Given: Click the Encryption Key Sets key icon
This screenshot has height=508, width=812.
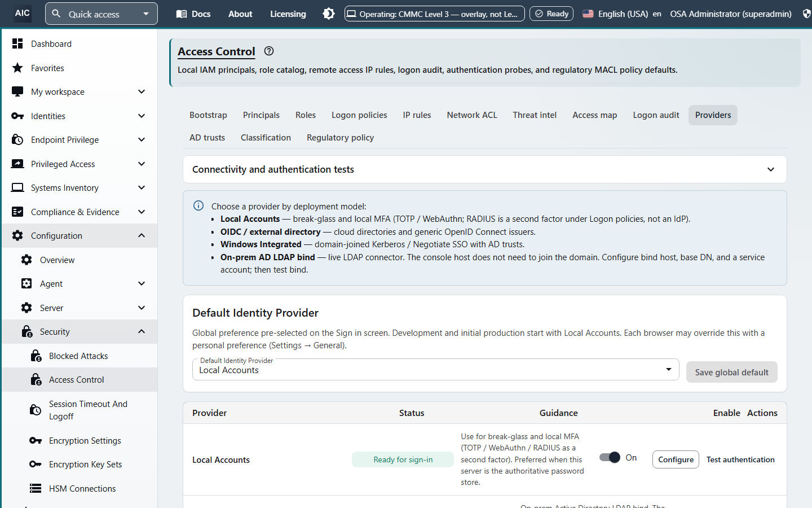Looking at the screenshot, I should (x=36, y=464).
